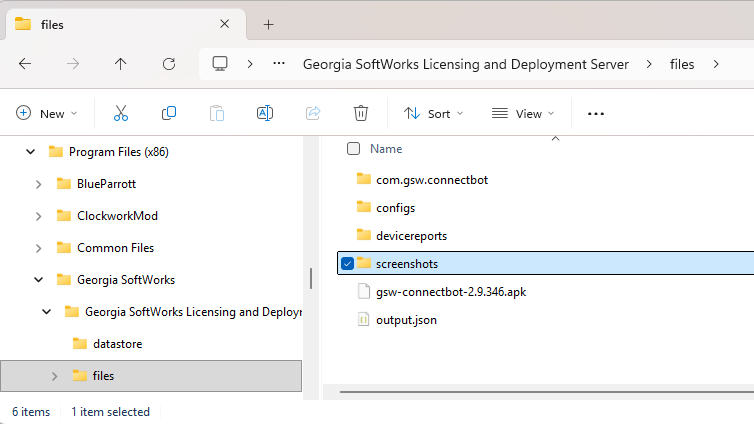
Task: Collapse the Georgia SoftWorks tree node
Action: (38, 280)
